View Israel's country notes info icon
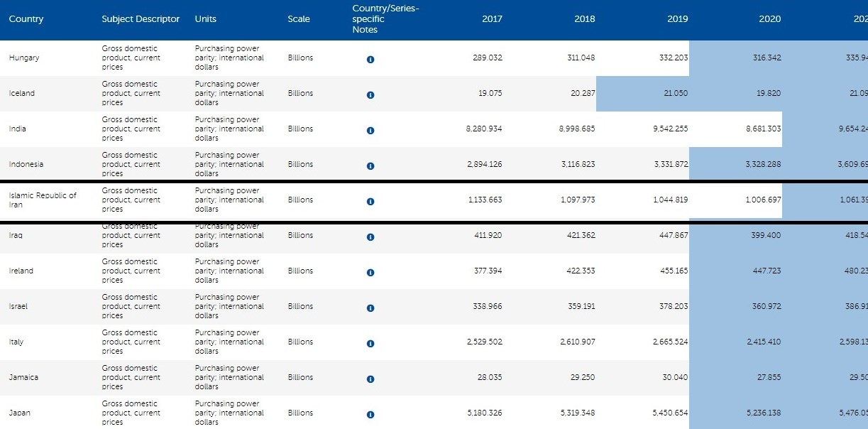Screen dimensions: 868x429 point(370,308)
